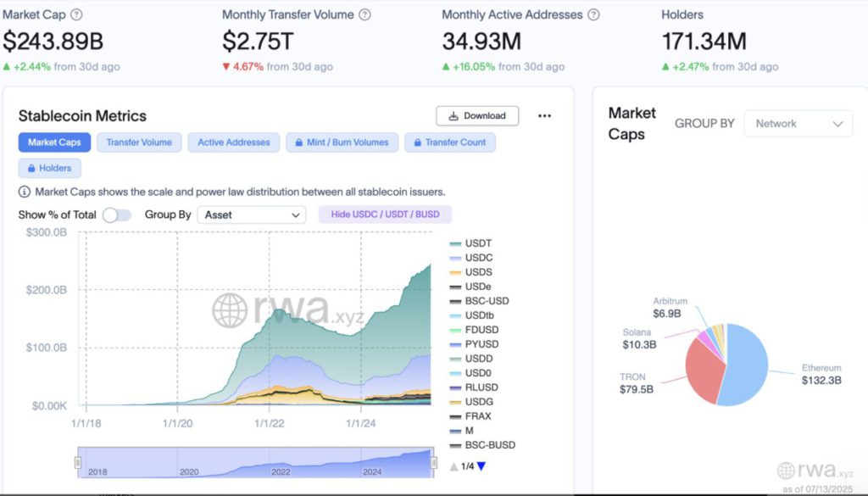Toggle RLUSD series in chart legend
The image size is (868, 496).
(x=474, y=387)
